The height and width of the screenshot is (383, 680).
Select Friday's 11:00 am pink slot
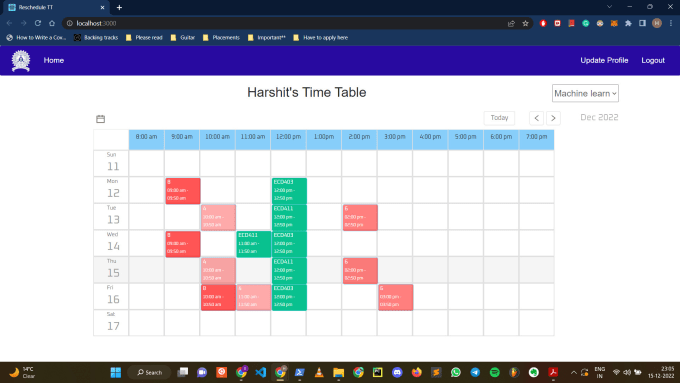[x=254, y=297]
